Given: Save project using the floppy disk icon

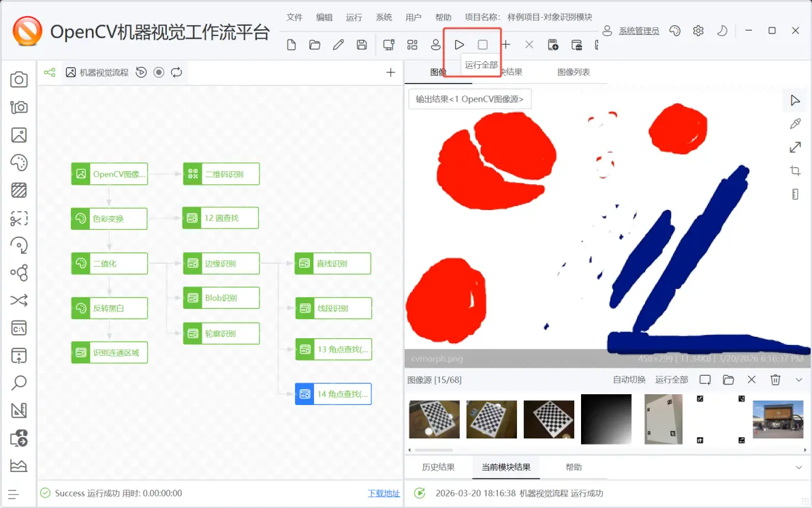Looking at the screenshot, I should [x=362, y=45].
